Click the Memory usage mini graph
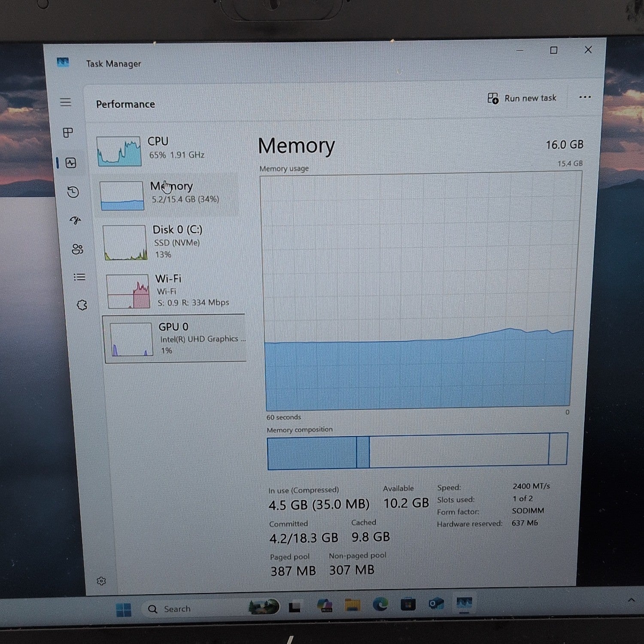644x644 pixels. coord(122,196)
